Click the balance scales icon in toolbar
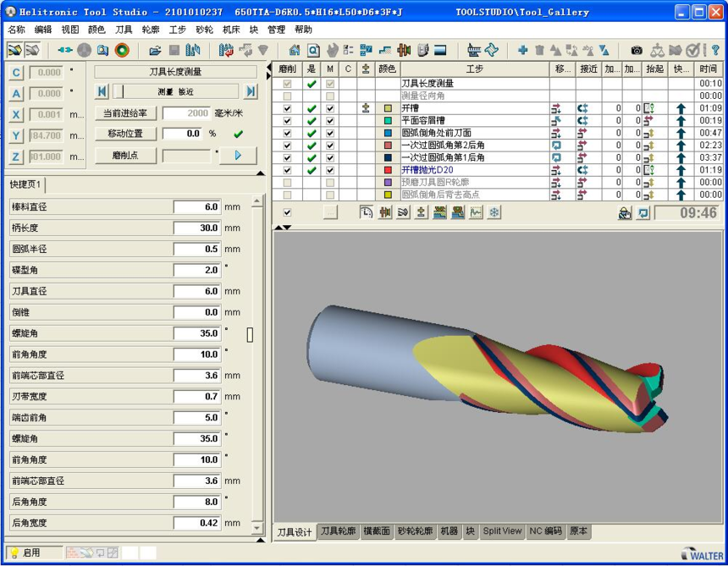Viewport: 728px width, 566px height. pyautogui.click(x=657, y=50)
